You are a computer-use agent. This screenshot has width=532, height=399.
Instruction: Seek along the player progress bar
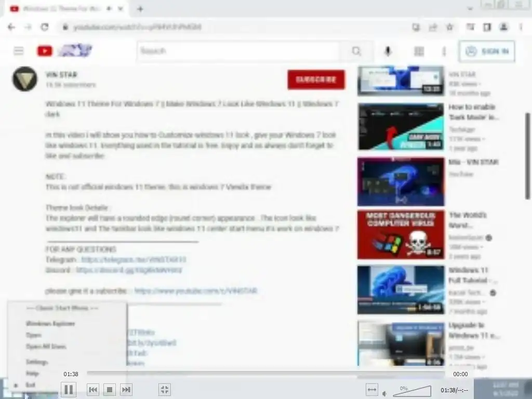pos(265,373)
